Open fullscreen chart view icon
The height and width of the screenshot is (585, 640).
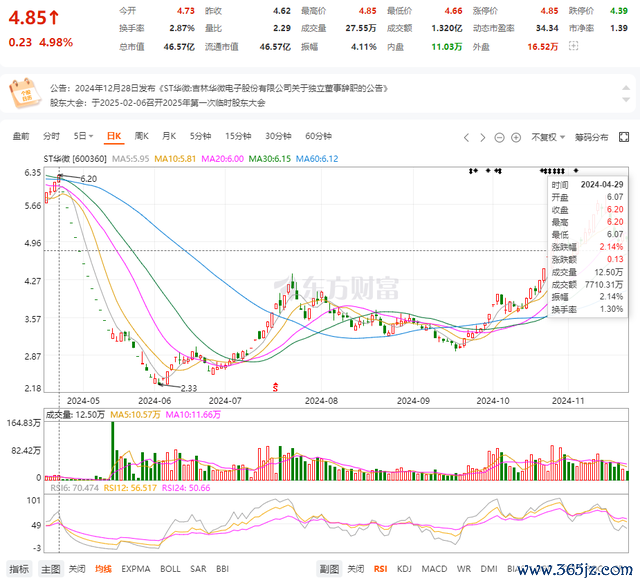[624, 137]
